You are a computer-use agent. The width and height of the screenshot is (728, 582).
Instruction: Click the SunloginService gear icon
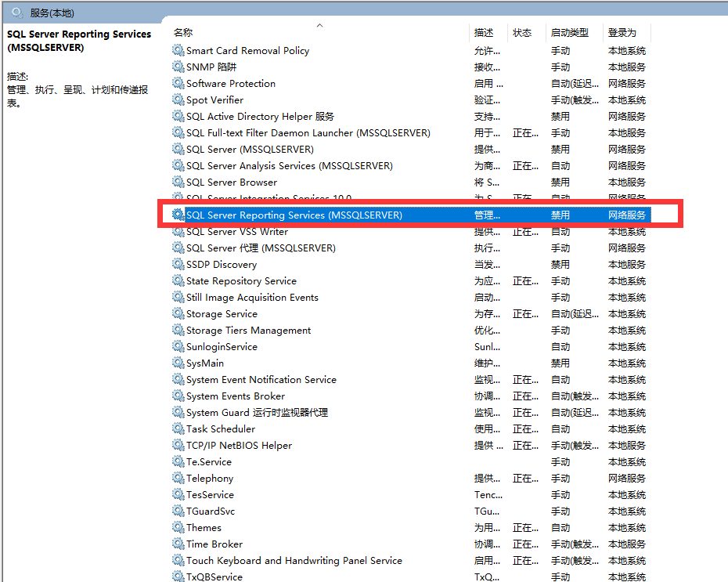tap(178, 346)
